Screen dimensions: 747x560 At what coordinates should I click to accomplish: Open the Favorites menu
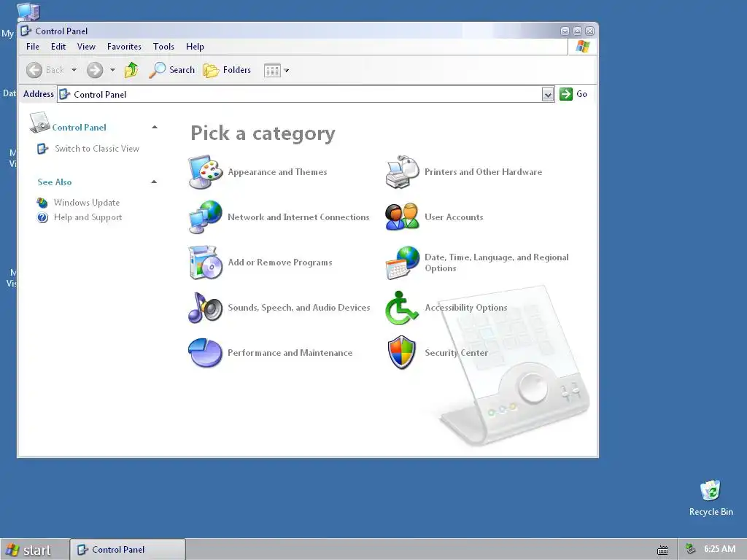pos(124,46)
